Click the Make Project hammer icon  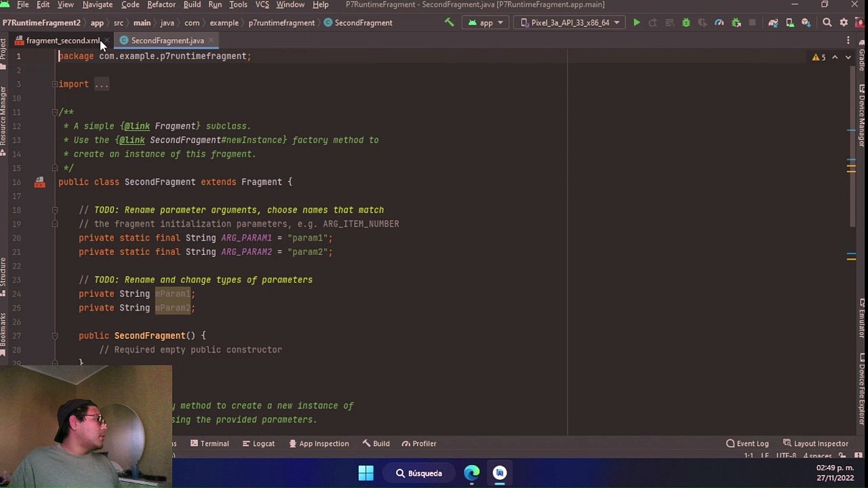tap(449, 23)
